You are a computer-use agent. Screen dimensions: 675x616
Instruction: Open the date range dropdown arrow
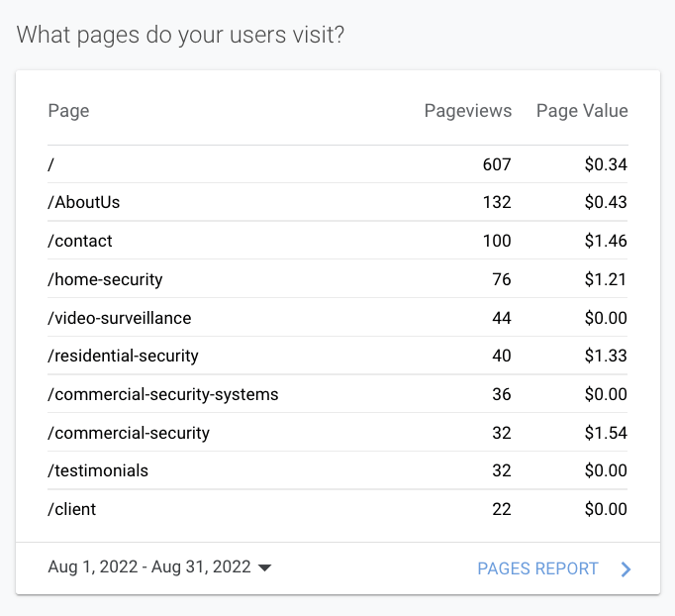[x=264, y=568]
